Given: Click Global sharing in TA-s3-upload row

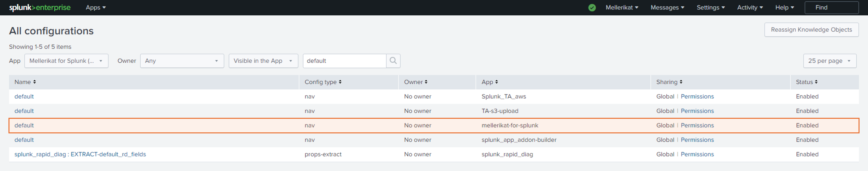Looking at the screenshot, I should pyautogui.click(x=665, y=111).
